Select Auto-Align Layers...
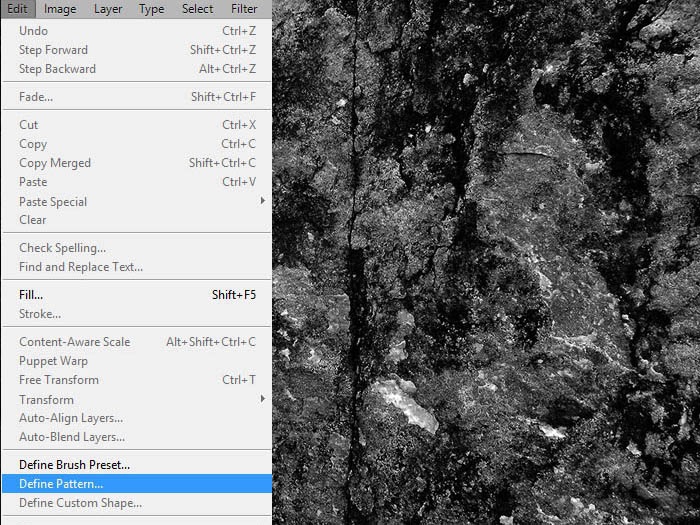This screenshot has width=700, height=525. [x=137, y=418]
